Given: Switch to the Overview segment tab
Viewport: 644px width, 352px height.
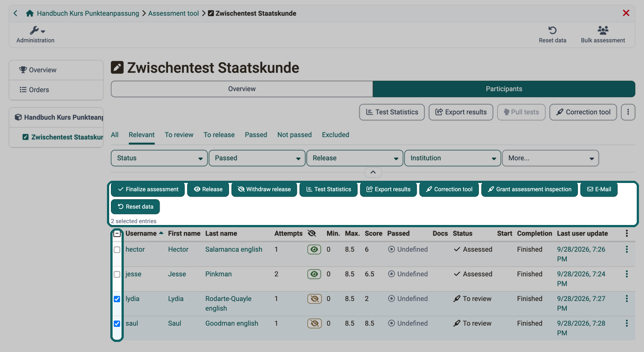Looking at the screenshot, I should 242,88.
